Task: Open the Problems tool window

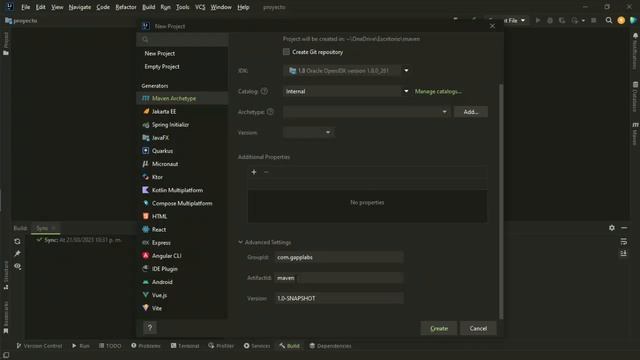Action: point(146,346)
